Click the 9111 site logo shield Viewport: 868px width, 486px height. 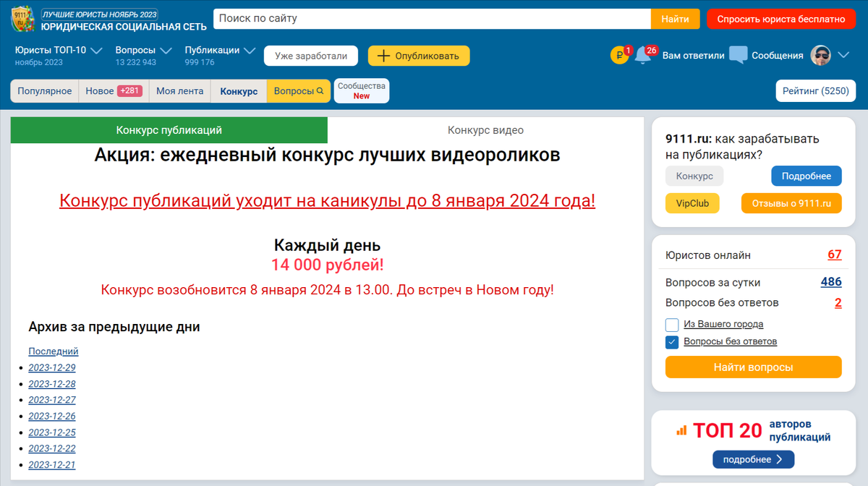click(x=23, y=19)
